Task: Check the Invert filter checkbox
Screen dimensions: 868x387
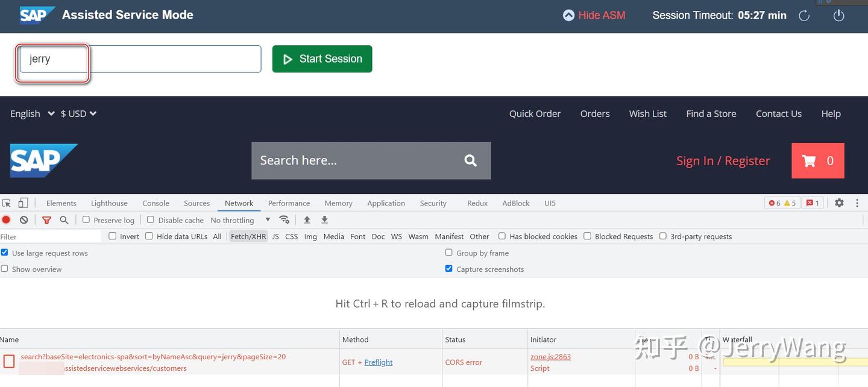Action: (x=112, y=236)
